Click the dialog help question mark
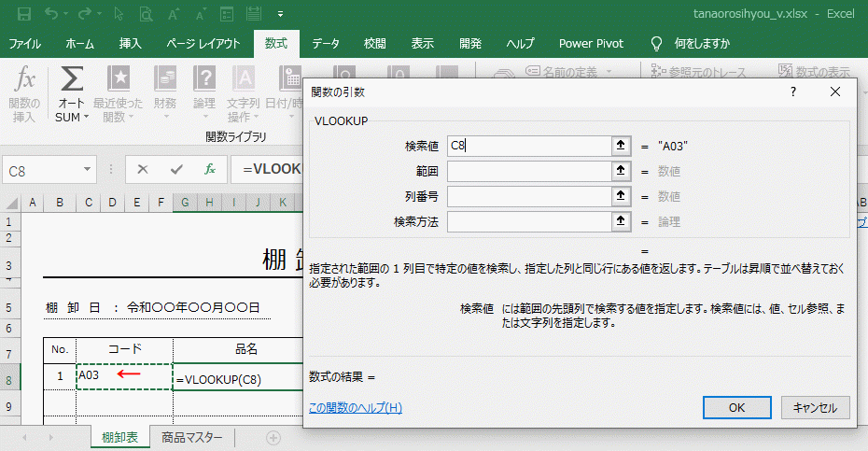 (x=793, y=92)
